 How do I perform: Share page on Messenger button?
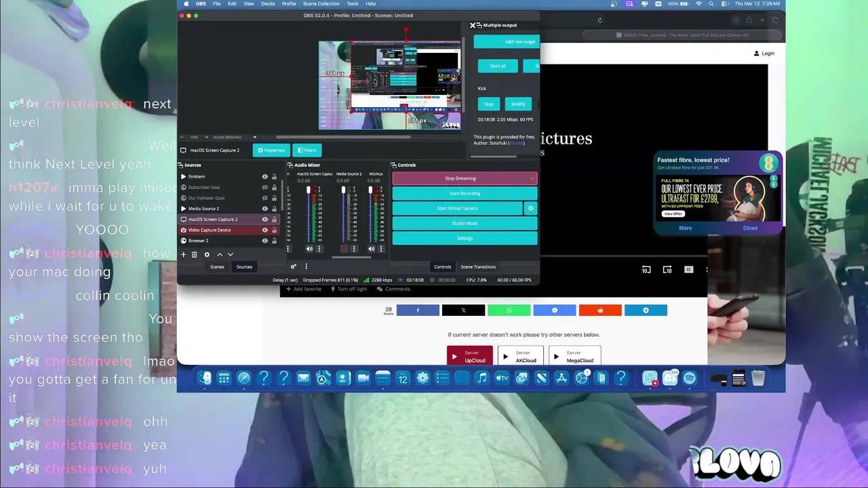click(555, 310)
